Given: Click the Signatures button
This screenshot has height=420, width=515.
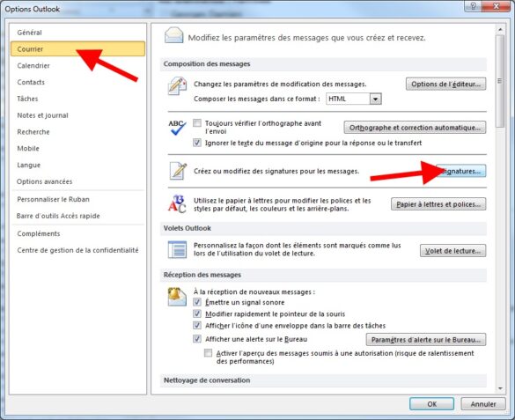Looking at the screenshot, I should point(460,171).
